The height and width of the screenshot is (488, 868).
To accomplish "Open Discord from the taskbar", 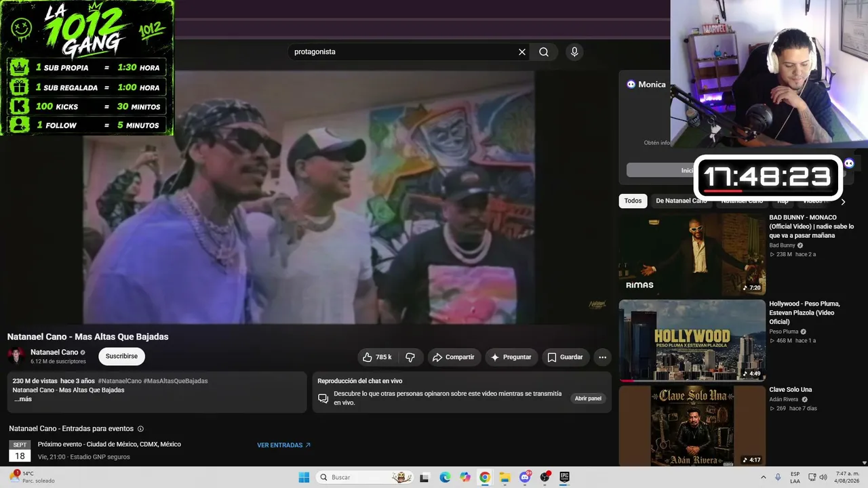I will pyautogui.click(x=525, y=477).
